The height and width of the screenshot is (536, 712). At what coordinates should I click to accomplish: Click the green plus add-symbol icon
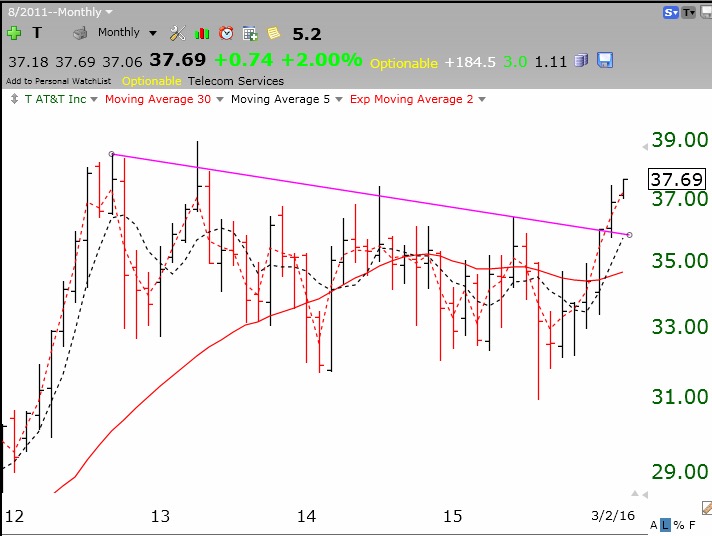14,33
